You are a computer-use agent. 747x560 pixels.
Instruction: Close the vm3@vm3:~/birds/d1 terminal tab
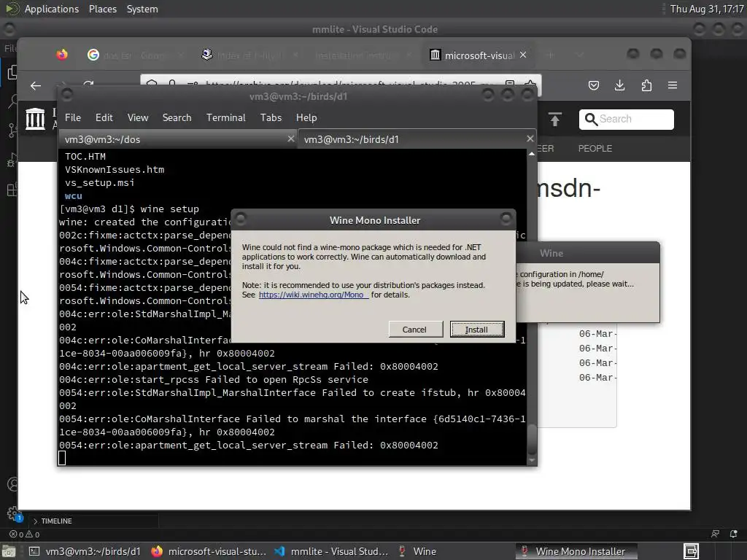pos(530,139)
